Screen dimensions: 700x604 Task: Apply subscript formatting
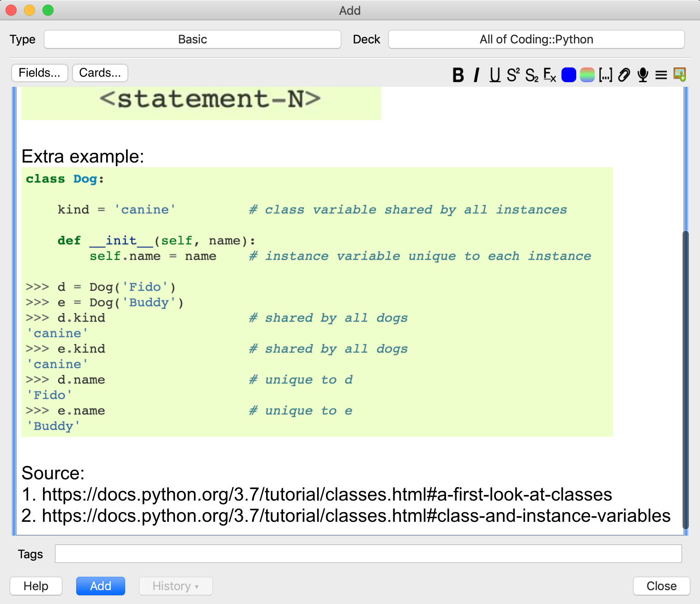(531, 75)
